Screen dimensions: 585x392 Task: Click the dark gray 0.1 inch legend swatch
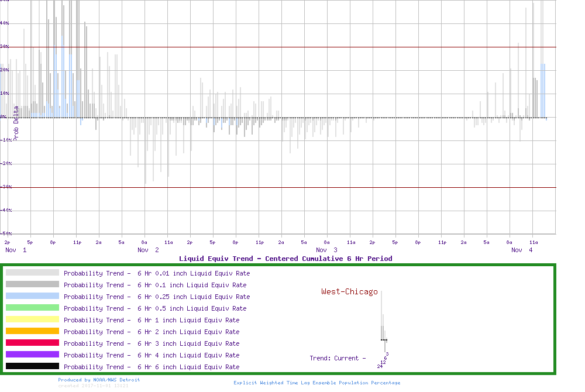[32, 284]
